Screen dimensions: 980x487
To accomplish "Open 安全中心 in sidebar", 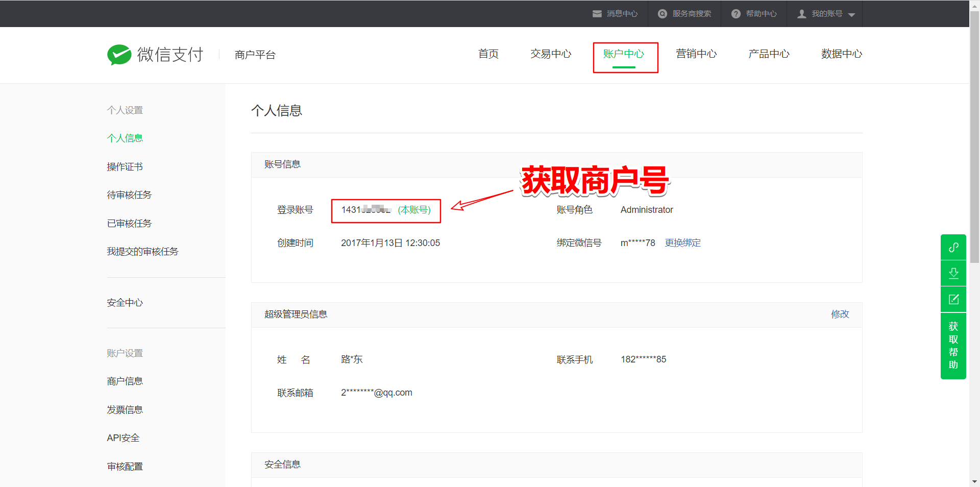I will 125,303.
